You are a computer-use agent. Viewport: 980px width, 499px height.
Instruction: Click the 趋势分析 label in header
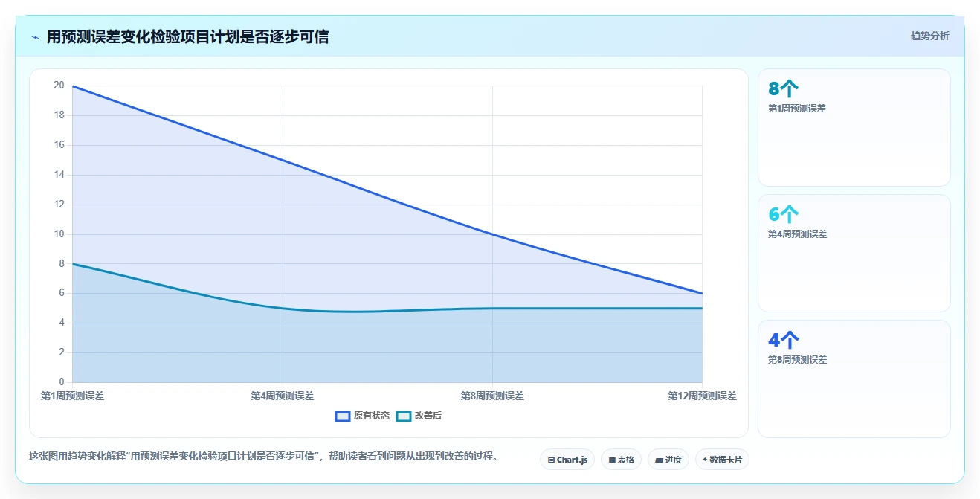pyautogui.click(x=929, y=36)
